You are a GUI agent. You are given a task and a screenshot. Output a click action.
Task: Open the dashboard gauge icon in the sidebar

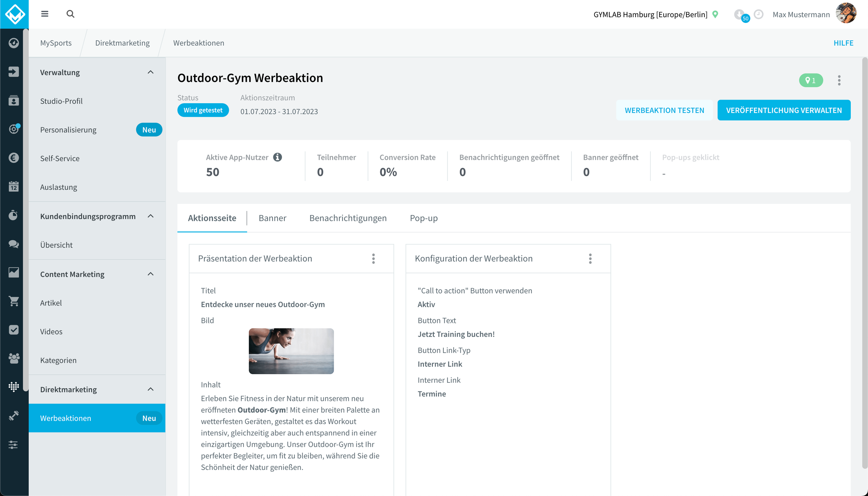point(14,43)
